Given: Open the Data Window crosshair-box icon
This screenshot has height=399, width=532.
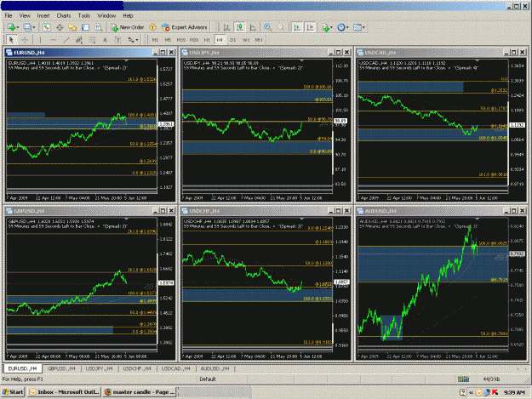Looking at the screenshot, I should [x=60, y=27].
